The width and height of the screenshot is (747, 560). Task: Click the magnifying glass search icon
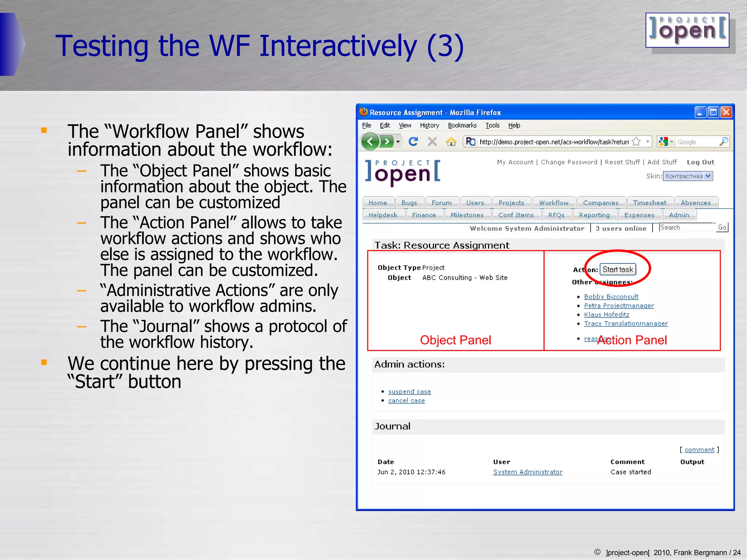(x=723, y=141)
